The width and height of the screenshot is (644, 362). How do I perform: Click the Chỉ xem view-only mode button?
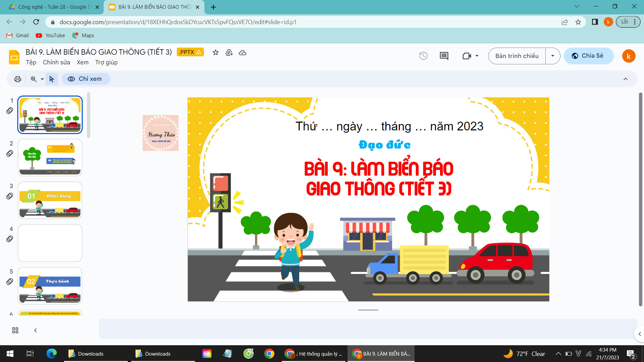86,79
